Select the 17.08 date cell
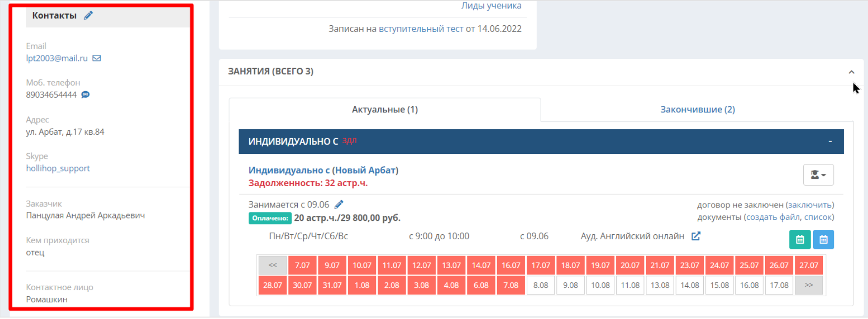This screenshot has height=319, width=868. [779, 285]
